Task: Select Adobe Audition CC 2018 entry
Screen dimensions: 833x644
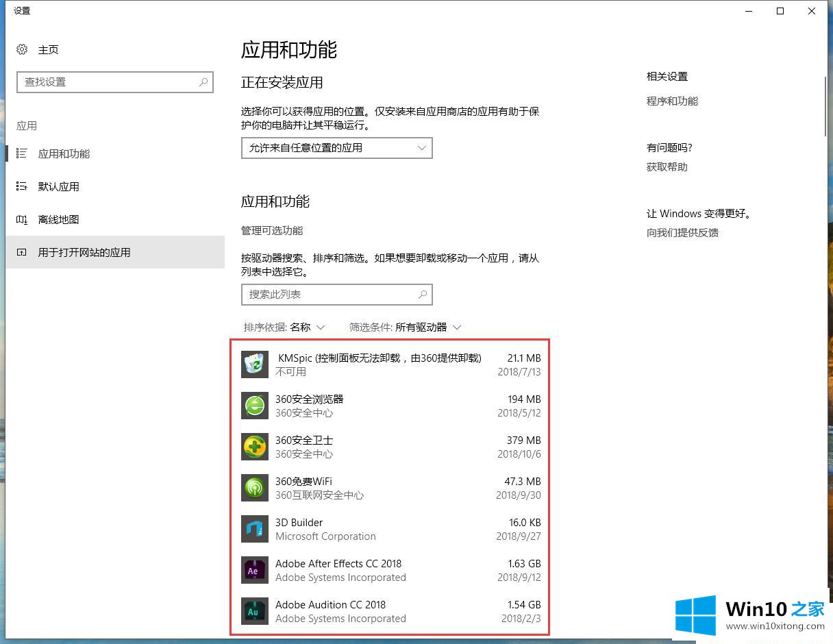Action: 390,611
